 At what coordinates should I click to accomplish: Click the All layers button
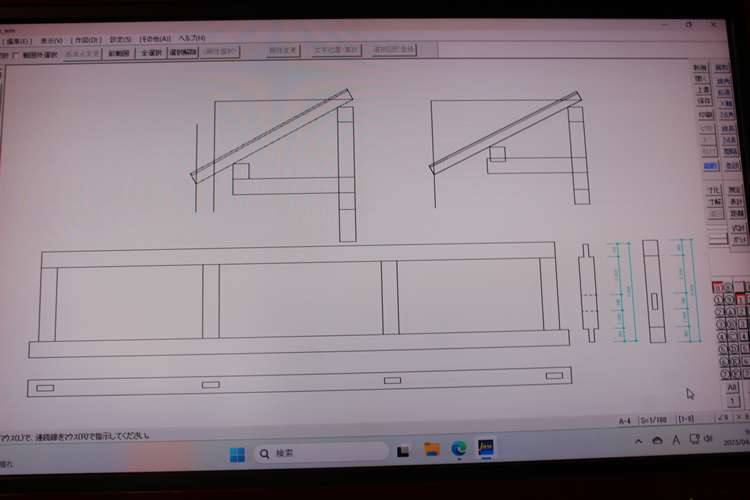[x=732, y=387]
